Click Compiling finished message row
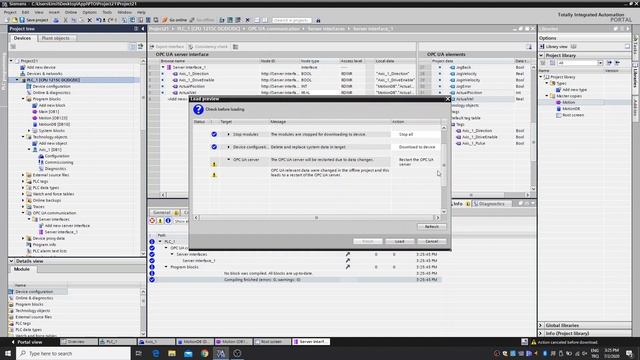Screen dimensions: 640x360 (296, 280)
